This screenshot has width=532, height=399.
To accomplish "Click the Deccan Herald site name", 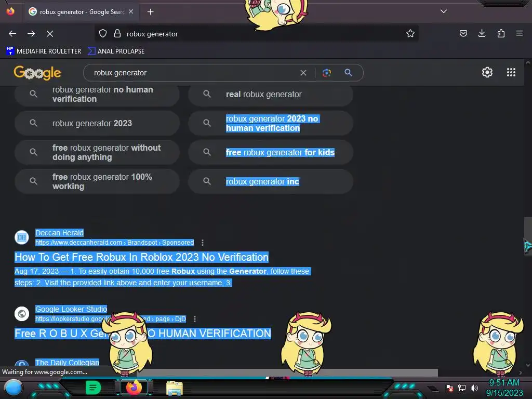I will [x=59, y=233].
